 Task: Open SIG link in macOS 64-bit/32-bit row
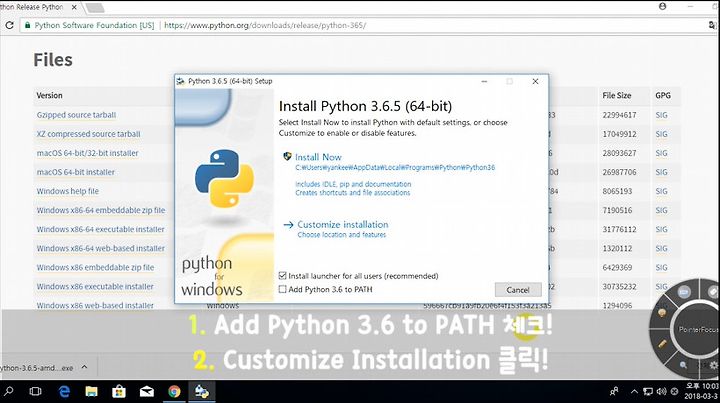point(662,153)
